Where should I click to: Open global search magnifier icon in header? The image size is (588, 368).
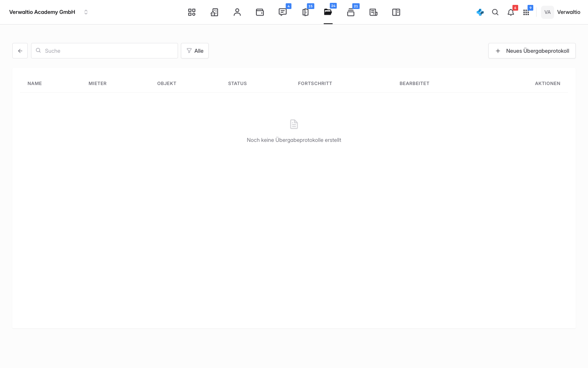[x=495, y=12]
